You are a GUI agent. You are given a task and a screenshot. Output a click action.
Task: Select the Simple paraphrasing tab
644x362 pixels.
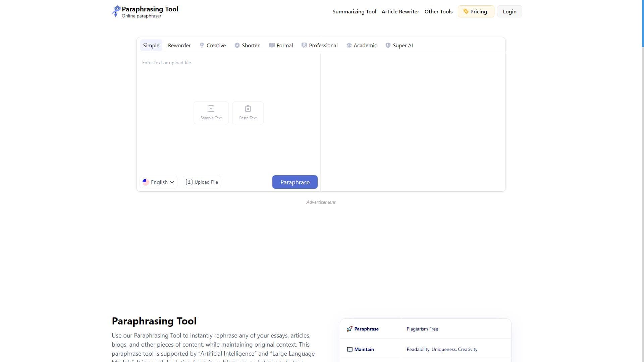pyautogui.click(x=151, y=45)
